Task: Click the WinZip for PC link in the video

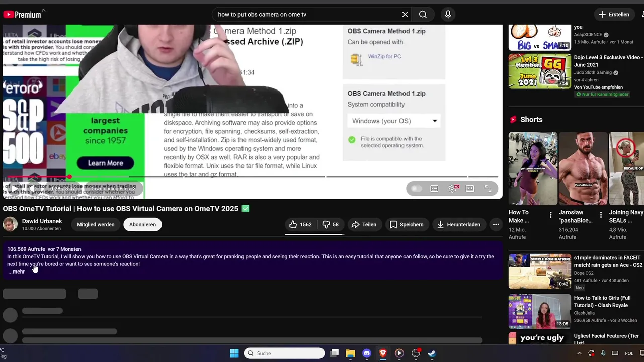Action: pos(384,56)
